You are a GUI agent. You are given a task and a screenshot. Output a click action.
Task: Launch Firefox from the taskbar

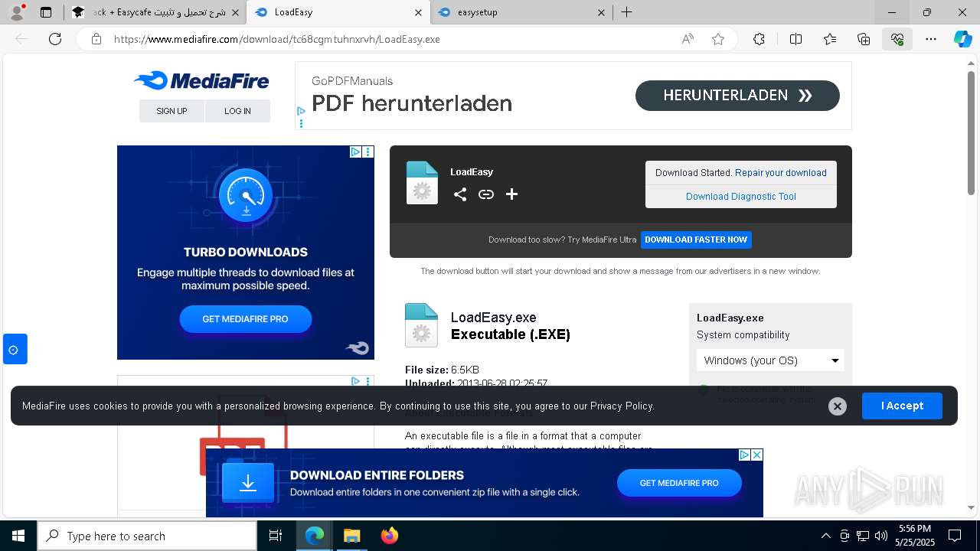point(390,536)
